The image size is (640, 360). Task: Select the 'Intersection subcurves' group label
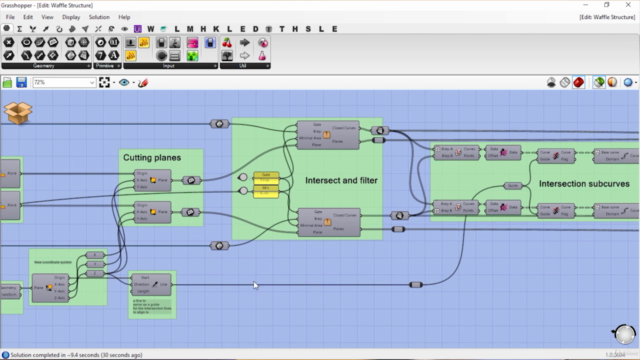click(584, 184)
